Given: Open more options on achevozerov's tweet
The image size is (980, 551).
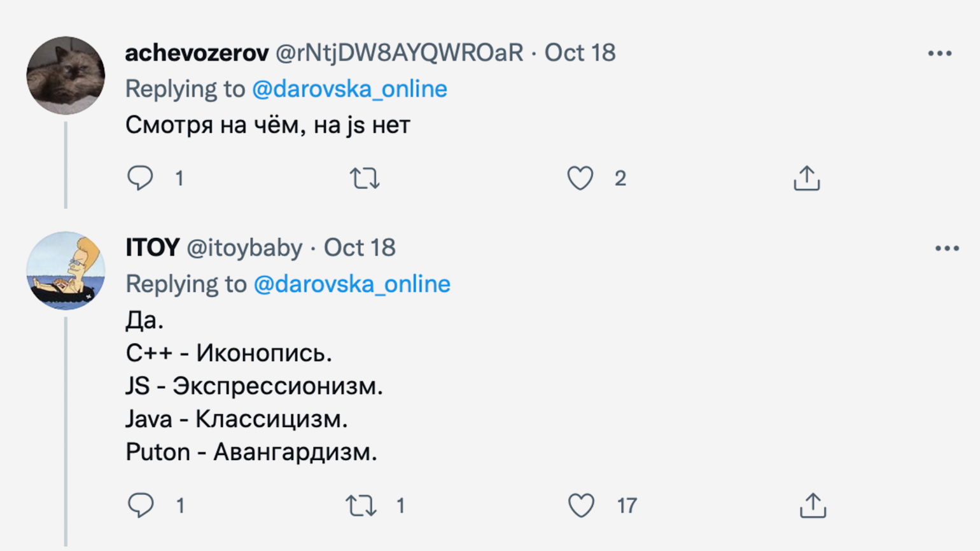Looking at the screenshot, I should [939, 53].
